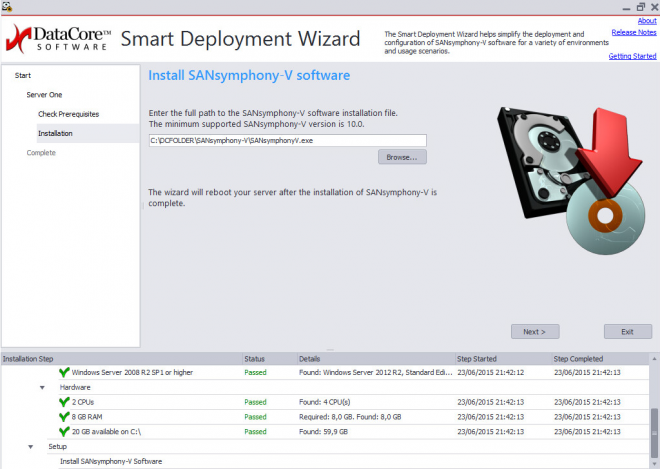660x469 pixels.
Task: Click the Step Completed column header
Action: coord(601,359)
